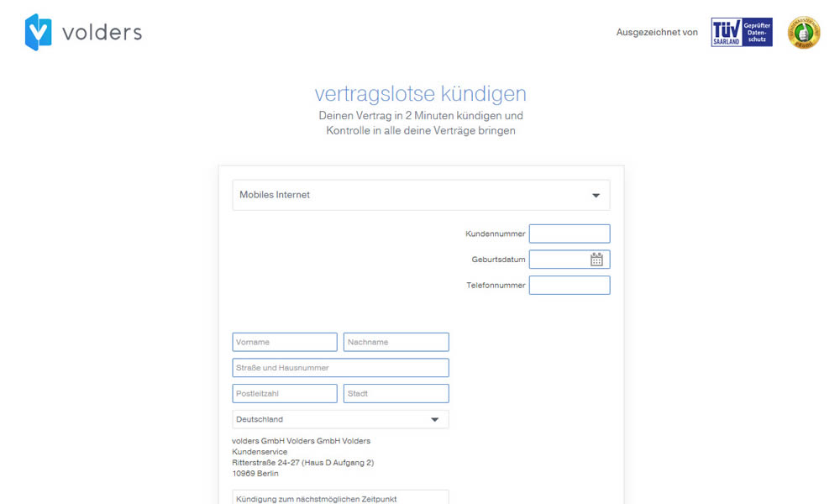The height and width of the screenshot is (504, 840).
Task: Open the Kündigung zum nächstmöglichen Zeitpunkt selector
Action: 340,498
